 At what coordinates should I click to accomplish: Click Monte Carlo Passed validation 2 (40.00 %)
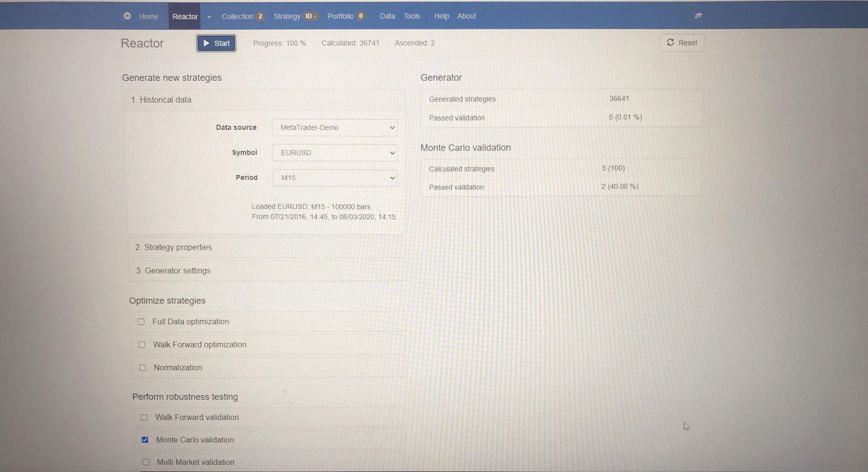[620, 186]
